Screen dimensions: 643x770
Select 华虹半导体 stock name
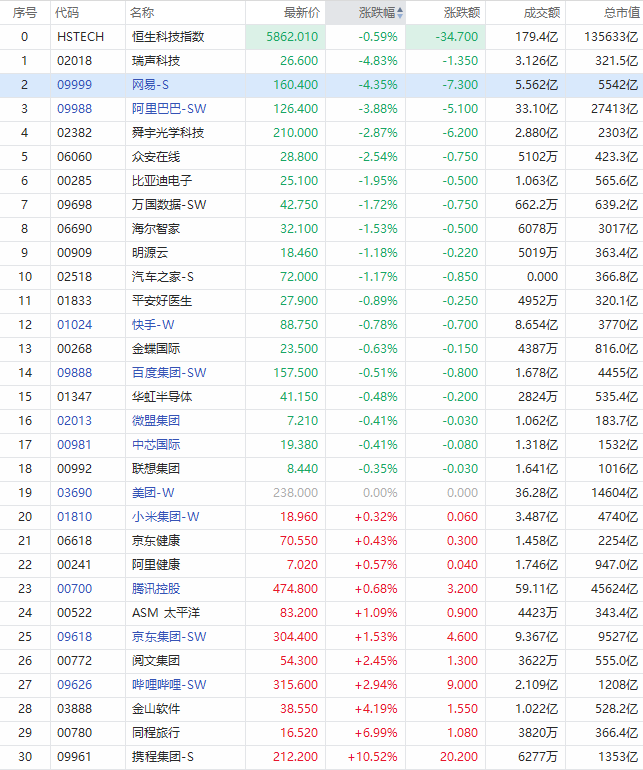(x=162, y=397)
